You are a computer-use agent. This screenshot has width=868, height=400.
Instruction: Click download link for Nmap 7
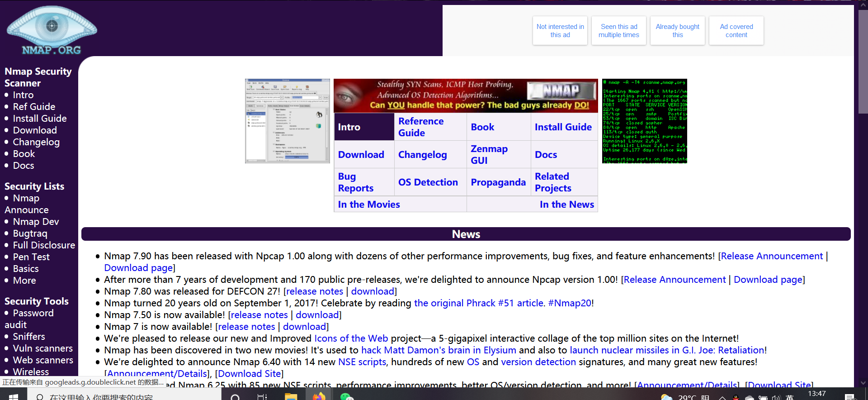click(x=304, y=327)
